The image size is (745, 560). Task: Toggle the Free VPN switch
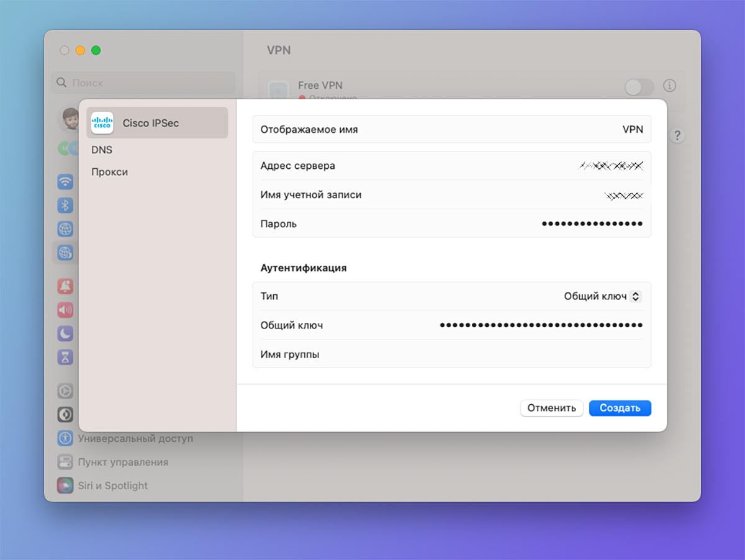coord(639,87)
